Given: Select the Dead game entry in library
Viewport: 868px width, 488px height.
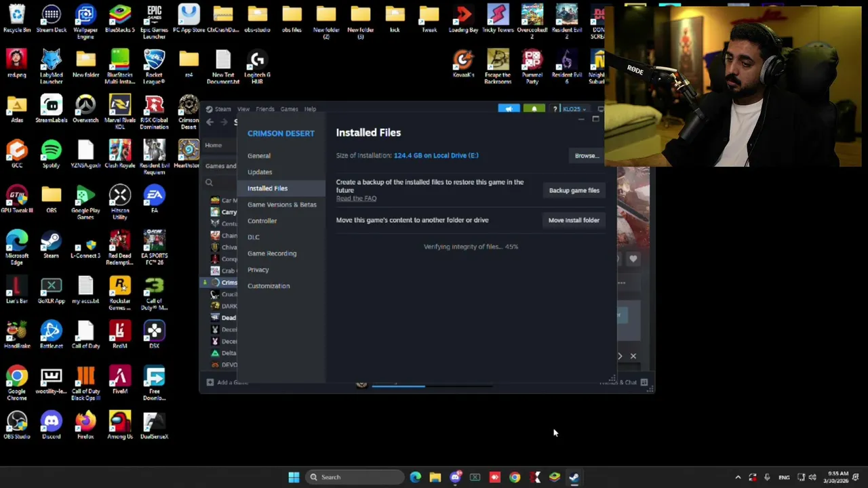Looking at the screenshot, I should pos(223,318).
